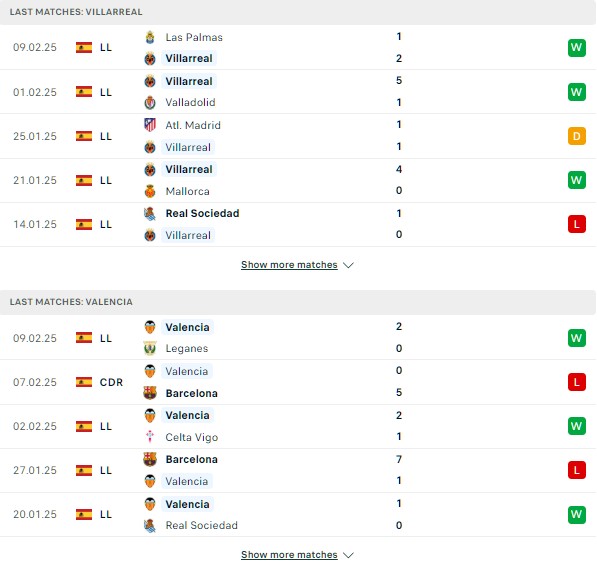This screenshot has width=597, height=575.
Task: Click the Mallorca club crest icon
Action: pos(150,191)
